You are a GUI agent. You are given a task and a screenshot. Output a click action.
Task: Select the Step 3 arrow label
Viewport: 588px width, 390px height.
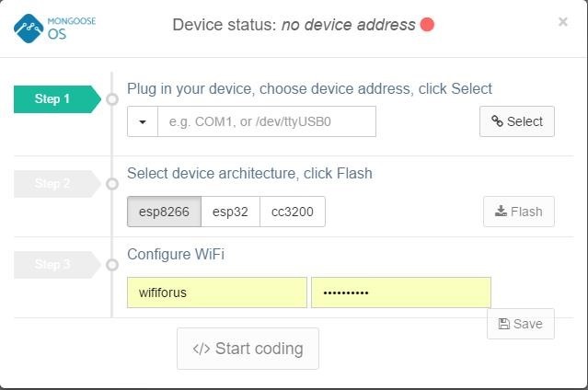[54, 265]
